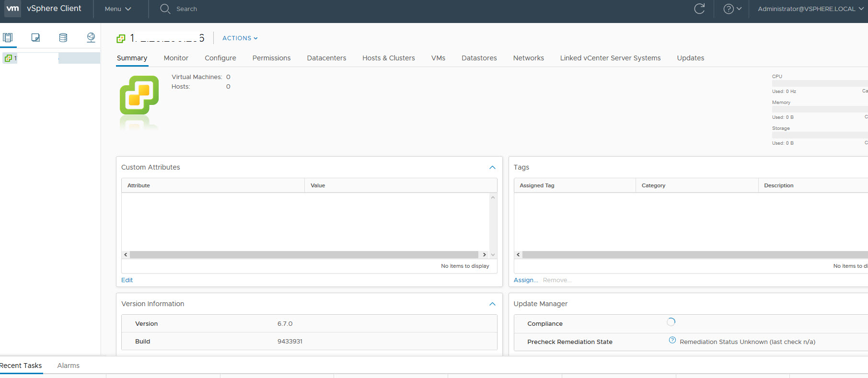Click the Precheck Remediation help icon

(672, 340)
